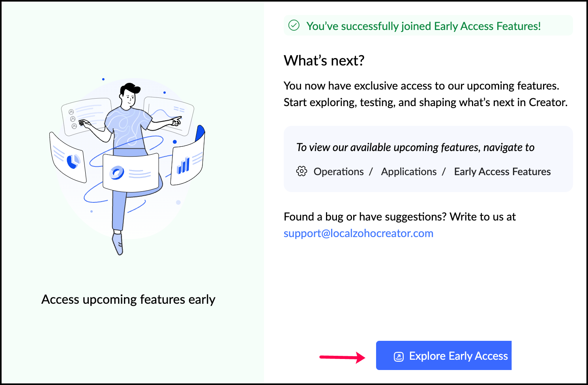
Task: Click the "What's next?" heading
Action: 324,61
